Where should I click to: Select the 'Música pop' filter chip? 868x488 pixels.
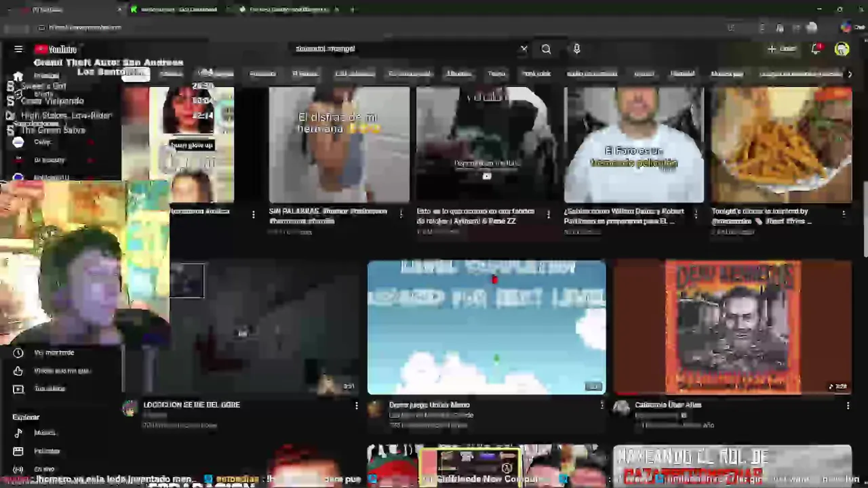(x=727, y=74)
